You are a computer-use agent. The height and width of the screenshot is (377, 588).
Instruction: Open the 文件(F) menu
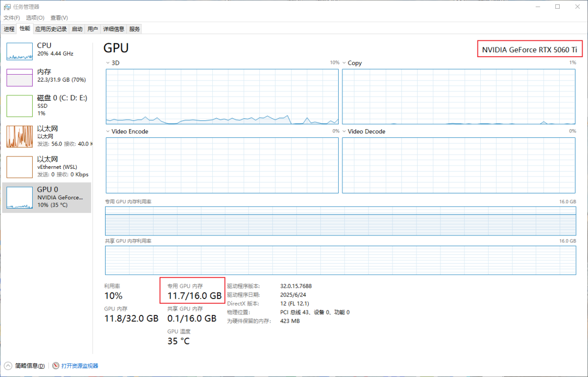[x=11, y=17]
